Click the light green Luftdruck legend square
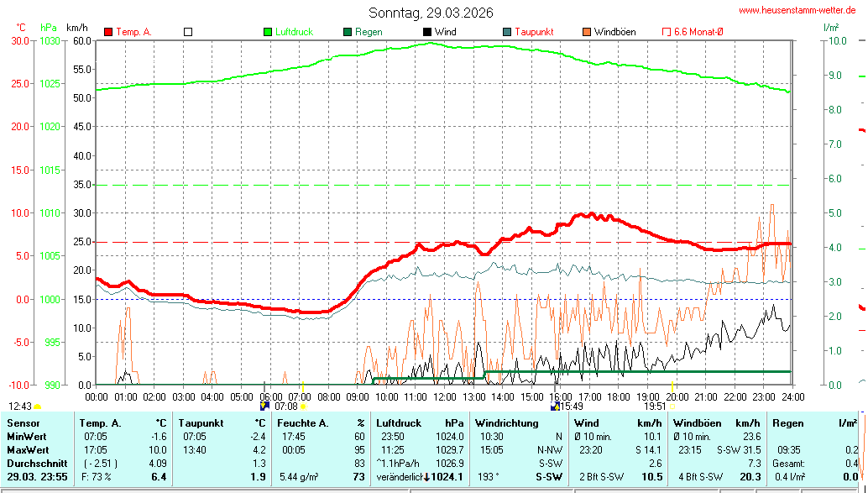 (x=268, y=32)
